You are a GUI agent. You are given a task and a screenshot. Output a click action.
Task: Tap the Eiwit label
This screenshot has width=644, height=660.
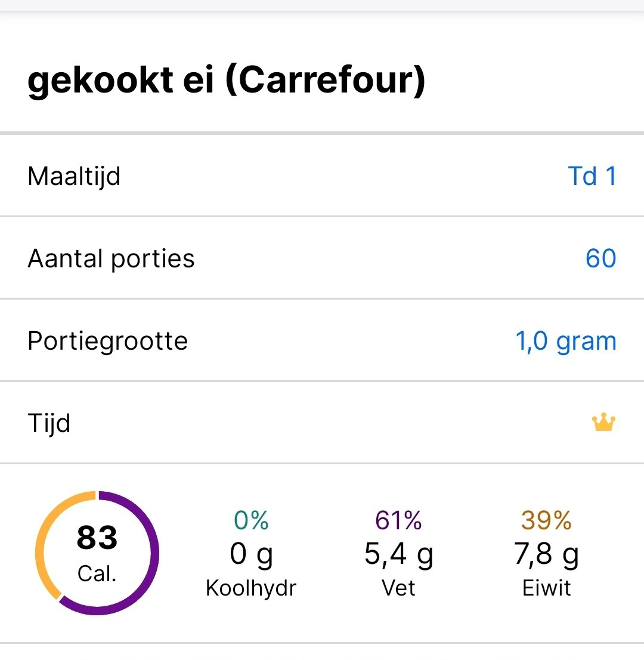point(546,588)
